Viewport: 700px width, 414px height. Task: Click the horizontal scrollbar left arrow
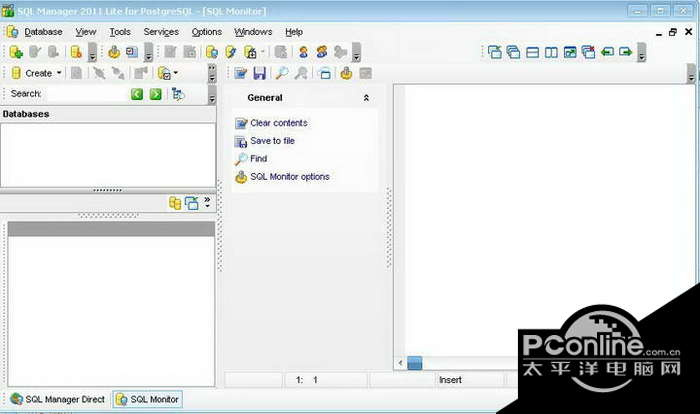400,363
